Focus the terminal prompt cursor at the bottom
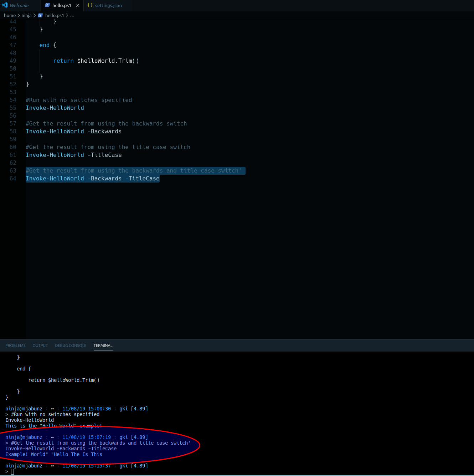The height and width of the screenshot is (476, 474). (x=12, y=472)
